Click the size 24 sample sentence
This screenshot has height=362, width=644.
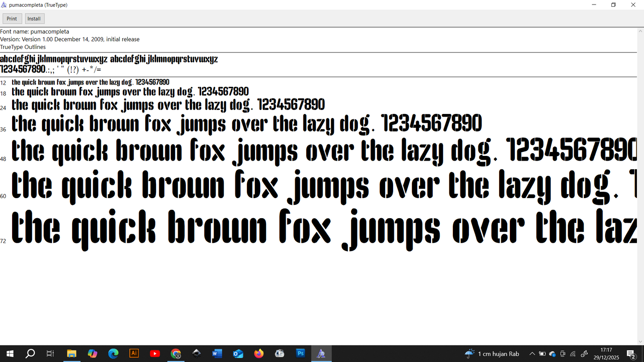point(168,105)
